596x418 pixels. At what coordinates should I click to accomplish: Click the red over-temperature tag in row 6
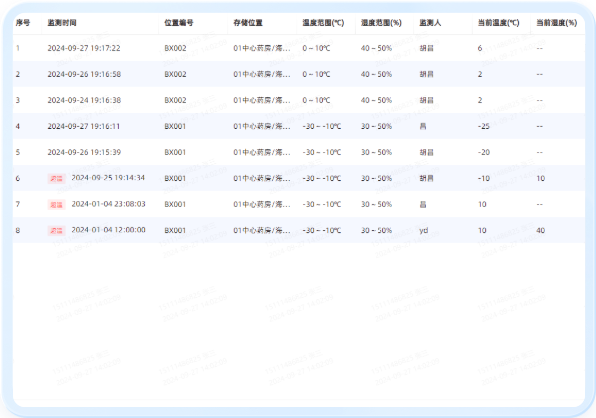pos(56,179)
